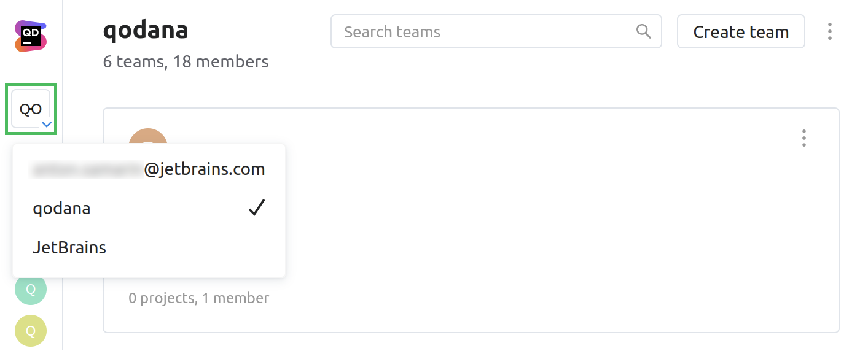Image resolution: width=868 pixels, height=351 pixels.
Task: Switch to the JetBrains organization
Action: (x=69, y=248)
